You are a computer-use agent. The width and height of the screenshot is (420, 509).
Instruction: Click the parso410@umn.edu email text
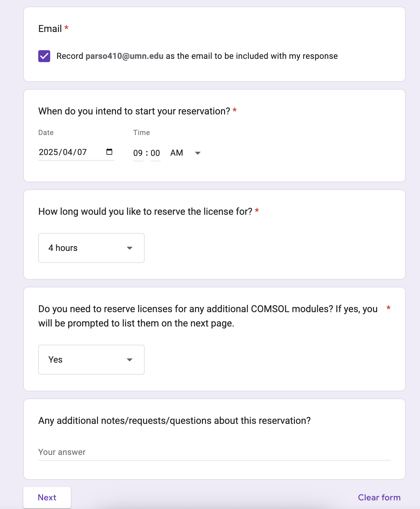pyautogui.click(x=124, y=56)
